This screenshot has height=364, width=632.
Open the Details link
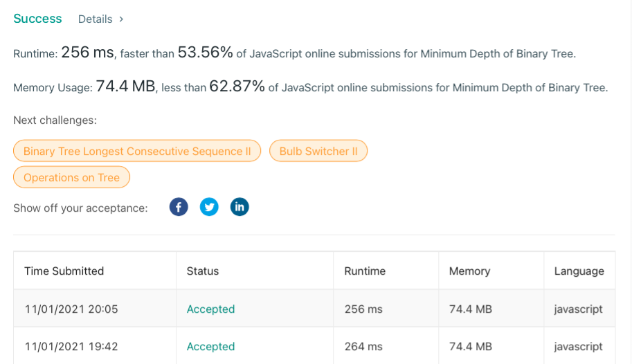click(95, 19)
